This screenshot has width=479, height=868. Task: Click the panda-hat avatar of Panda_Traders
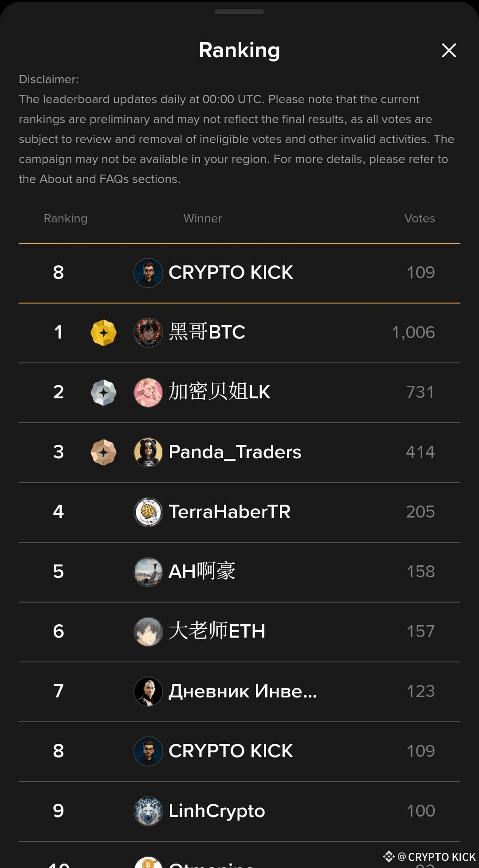point(148,452)
